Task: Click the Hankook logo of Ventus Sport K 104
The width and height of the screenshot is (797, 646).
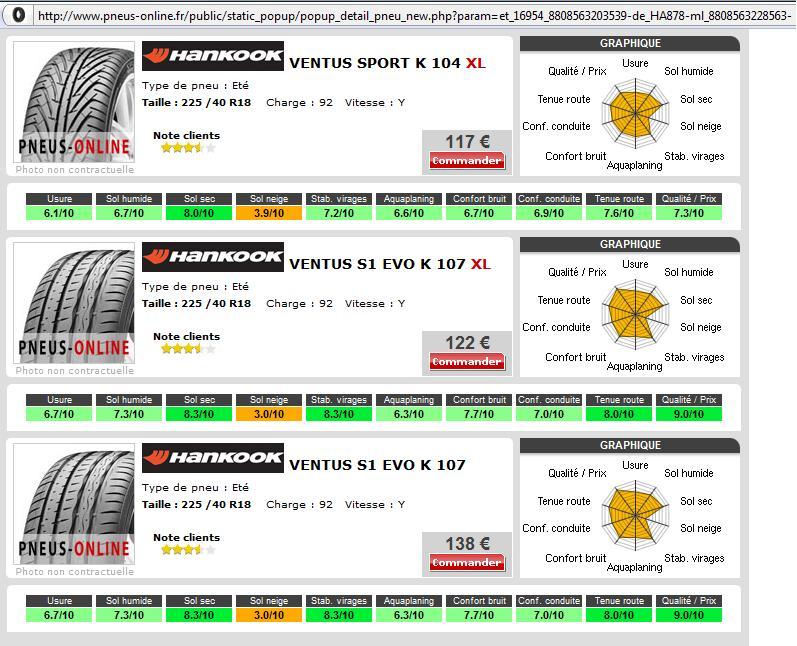Action: pyautogui.click(x=212, y=55)
